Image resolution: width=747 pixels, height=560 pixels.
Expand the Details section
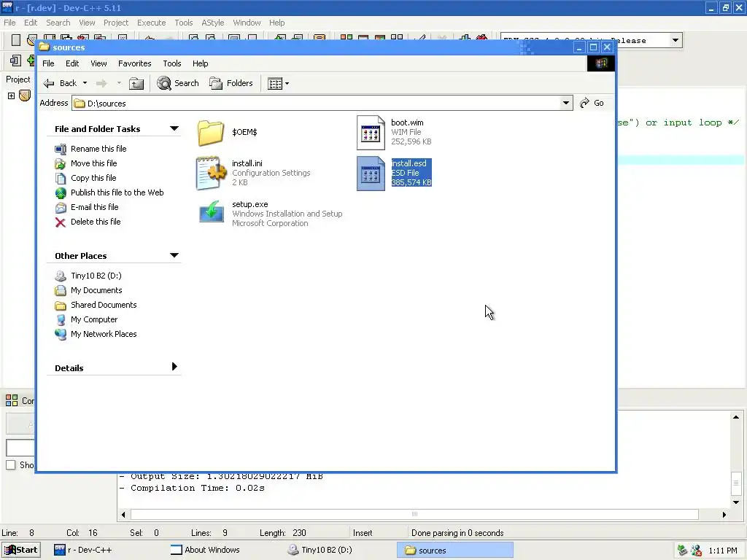(174, 367)
